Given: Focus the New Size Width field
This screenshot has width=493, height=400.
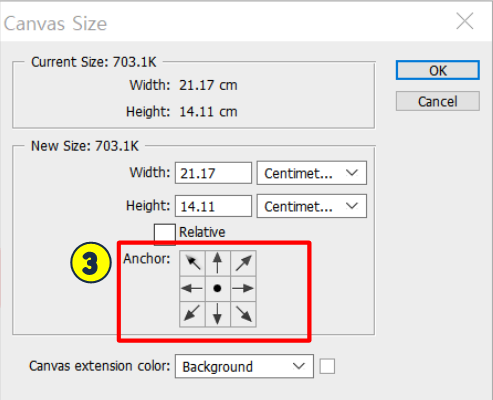Looking at the screenshot, I should tap(213, 173).
